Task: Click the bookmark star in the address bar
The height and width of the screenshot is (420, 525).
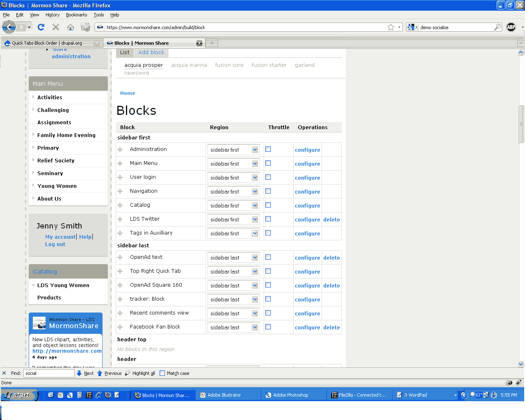Action: pos(391,26)
